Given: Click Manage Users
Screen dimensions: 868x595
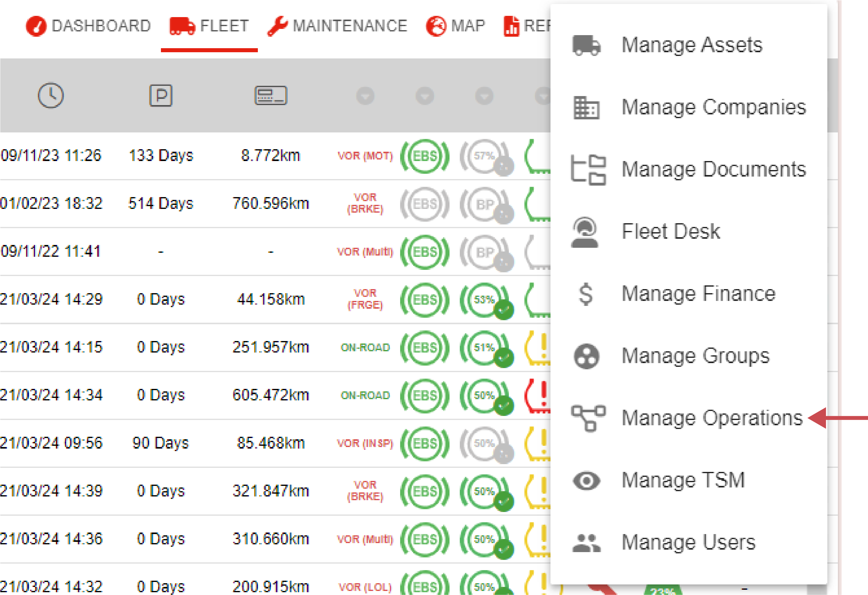Looking at the screenshot, I should 689,542.
